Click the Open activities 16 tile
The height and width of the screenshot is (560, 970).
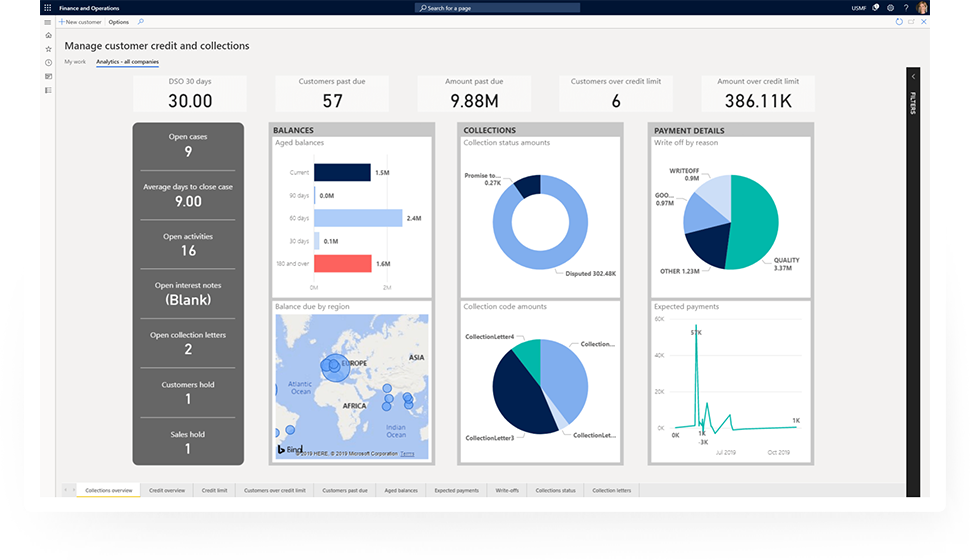(x=188, y=244)
